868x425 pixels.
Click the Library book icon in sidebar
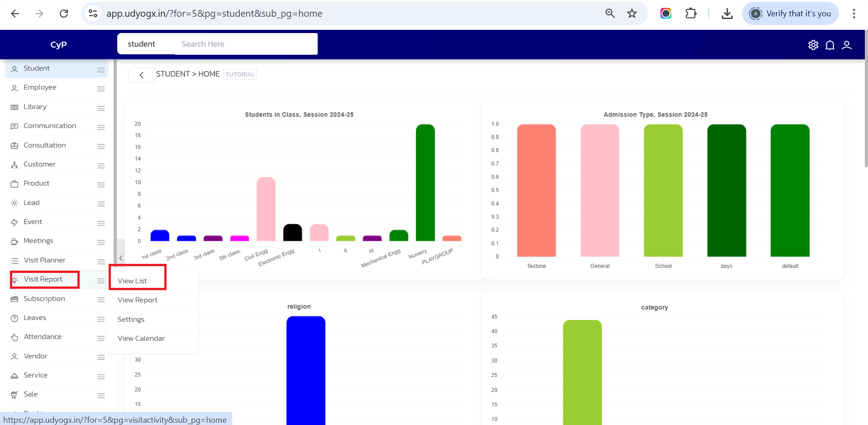tap(14, 107)
